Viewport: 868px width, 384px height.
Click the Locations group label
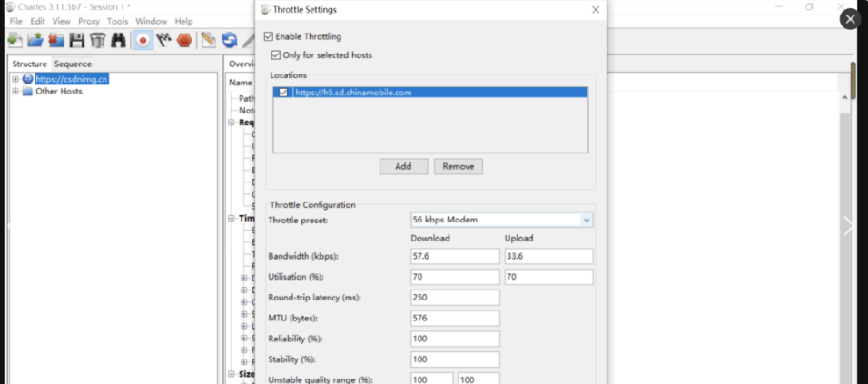tap(289, 74)
